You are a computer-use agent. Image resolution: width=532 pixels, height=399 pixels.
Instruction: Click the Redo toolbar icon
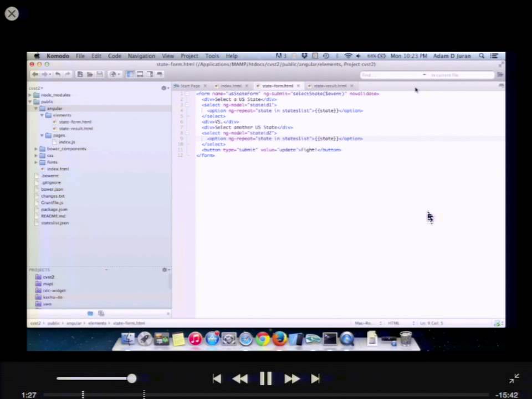click(67, 74)
